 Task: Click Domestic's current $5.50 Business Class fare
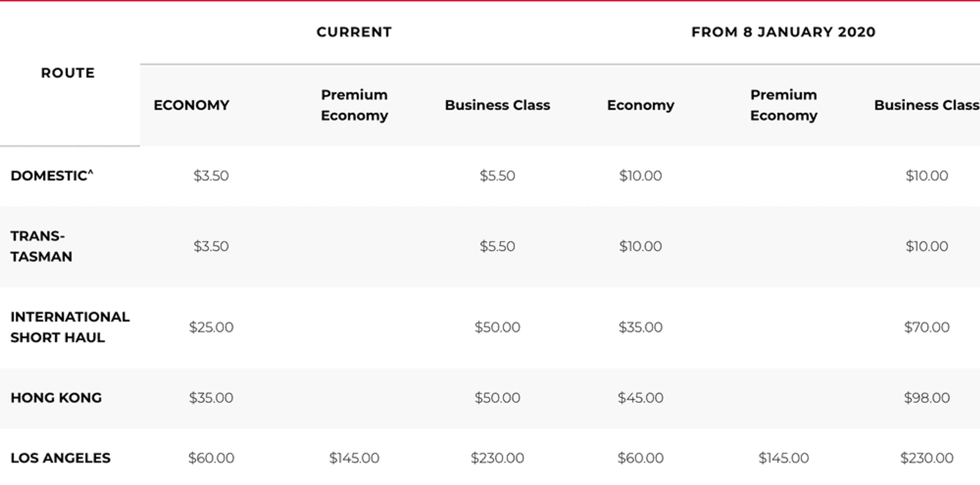click(497, 176)
